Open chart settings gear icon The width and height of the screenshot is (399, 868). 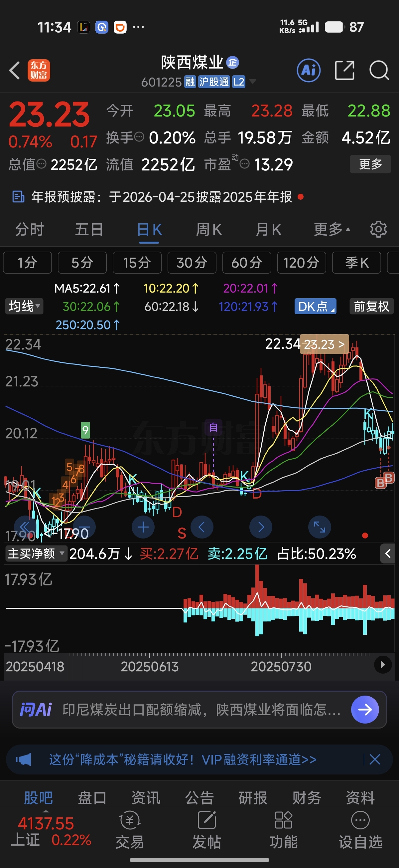click(x=378, y=229)
